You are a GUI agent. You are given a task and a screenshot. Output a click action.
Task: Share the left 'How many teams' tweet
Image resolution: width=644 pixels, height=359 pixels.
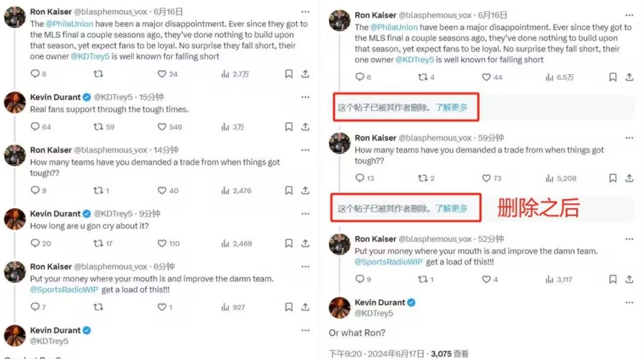click(x=305, y=191)
